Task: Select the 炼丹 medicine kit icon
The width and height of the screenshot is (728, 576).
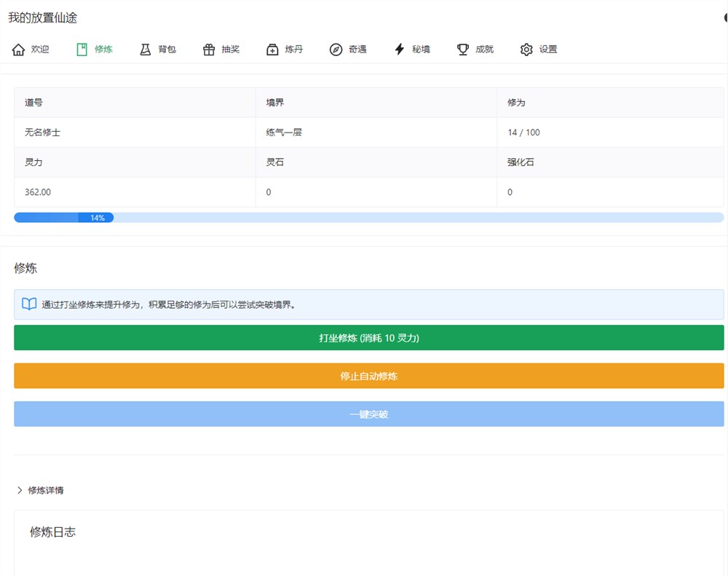Action: 272,50
